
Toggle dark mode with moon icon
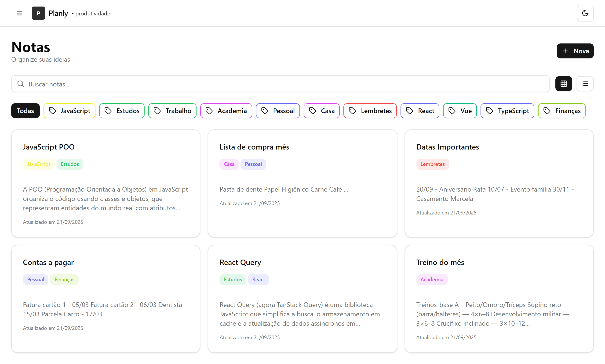click(x=585, y=13)
